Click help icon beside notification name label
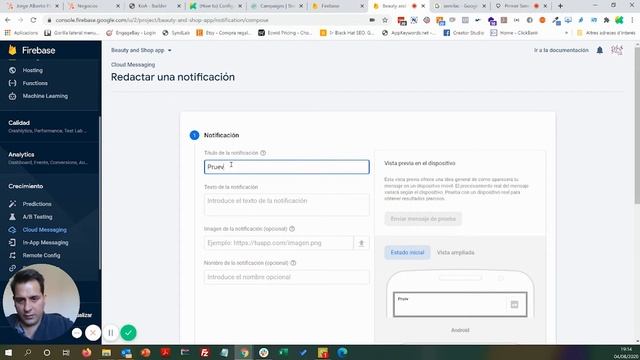This screenshot has height=360, width=640. [293, 263]
